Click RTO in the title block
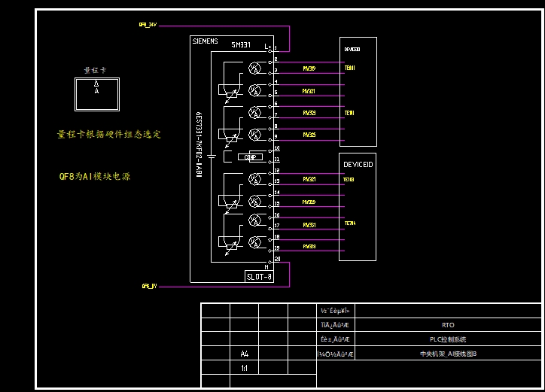Screen dimensions: 545x392 448,325
